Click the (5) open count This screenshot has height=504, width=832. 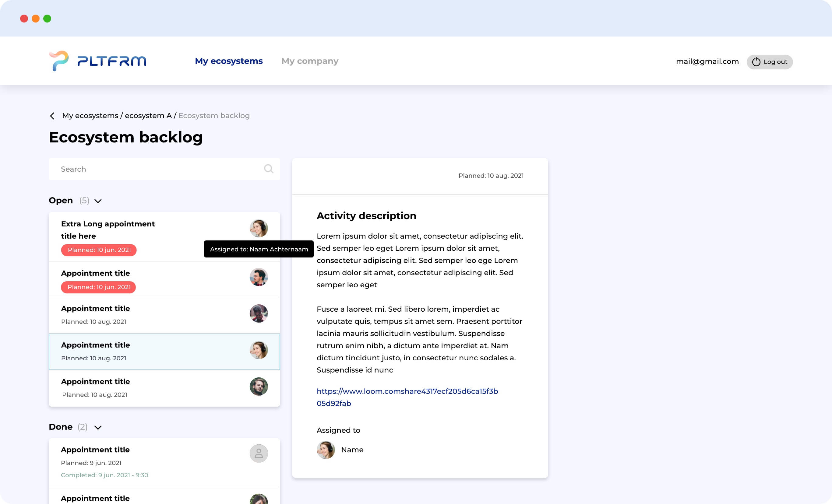(x=84, y=201)
